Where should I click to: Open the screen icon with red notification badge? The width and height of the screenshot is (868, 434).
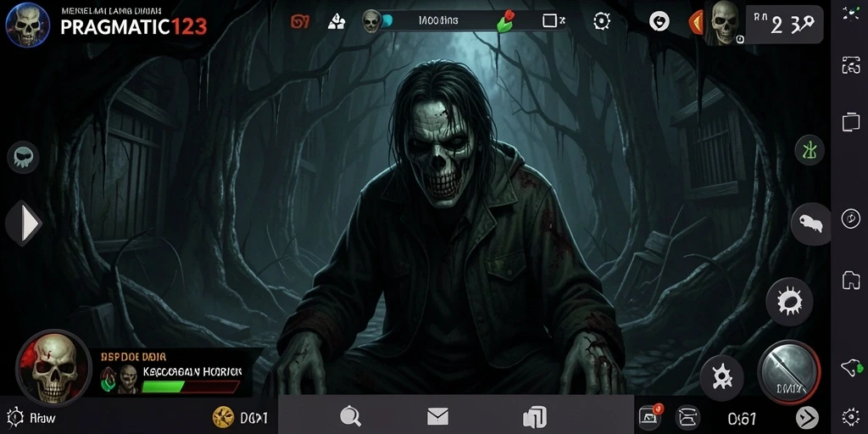click(x=650, y=417)
